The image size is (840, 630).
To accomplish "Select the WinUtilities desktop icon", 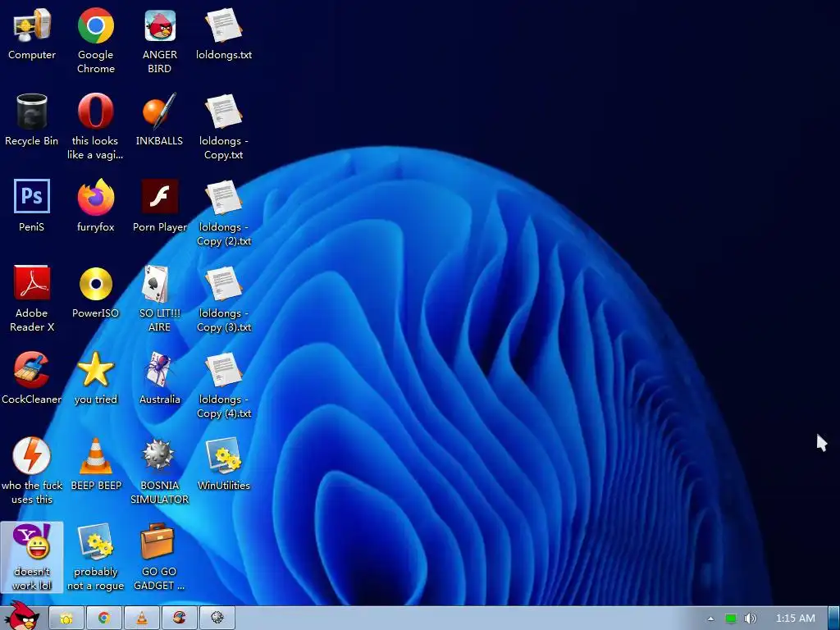I will click(224, 464).
